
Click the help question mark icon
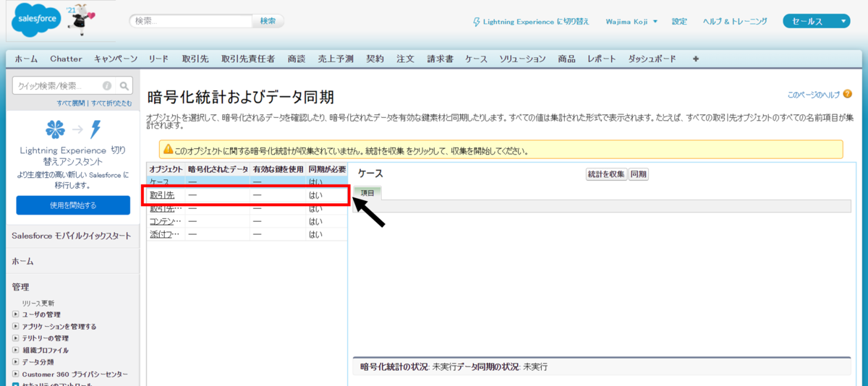pos(846,94)
